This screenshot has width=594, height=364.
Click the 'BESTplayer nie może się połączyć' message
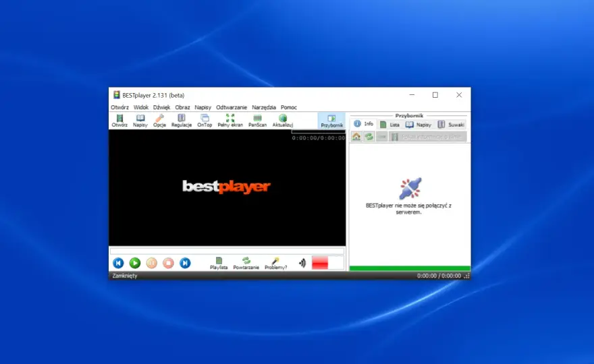(409, 209)
